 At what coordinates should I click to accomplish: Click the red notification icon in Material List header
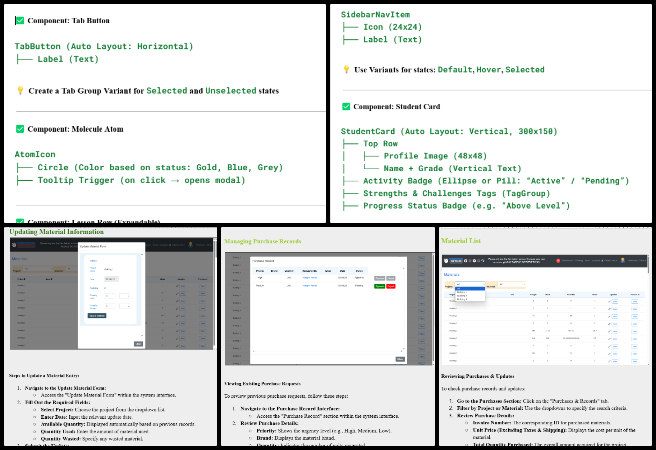(558, 261)
